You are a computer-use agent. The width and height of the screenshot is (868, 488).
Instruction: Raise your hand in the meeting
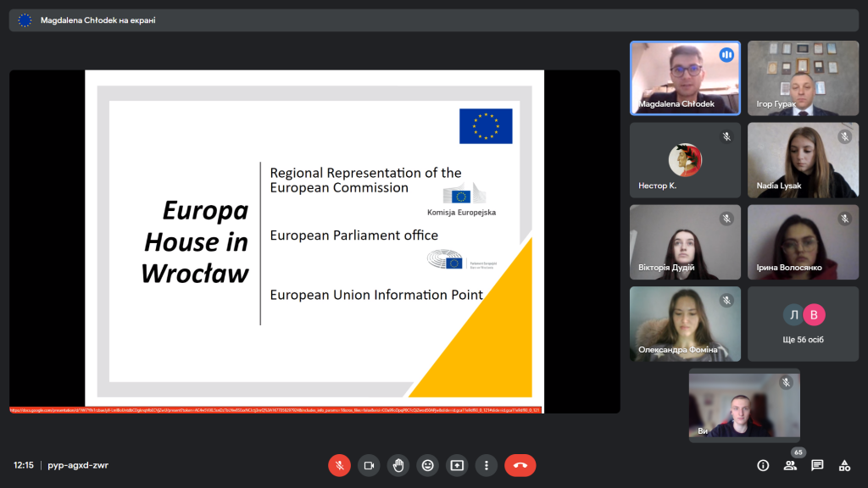click(x=398, y=465)
